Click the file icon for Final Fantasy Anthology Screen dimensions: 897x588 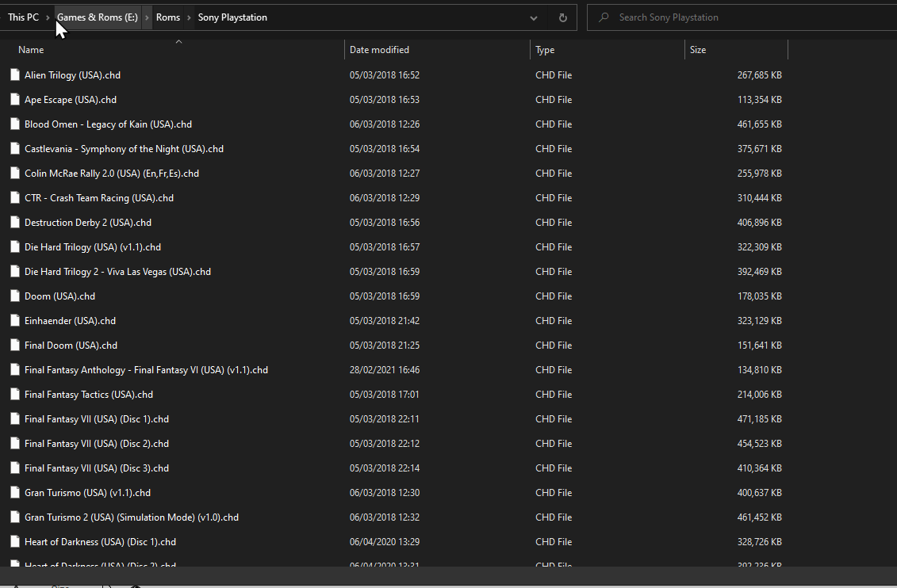pos(15,370)
